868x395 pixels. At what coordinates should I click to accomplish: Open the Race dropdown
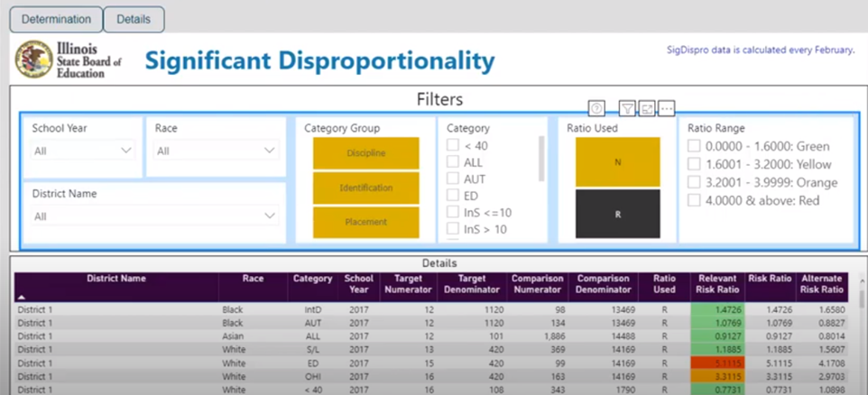tap(268, 151)
